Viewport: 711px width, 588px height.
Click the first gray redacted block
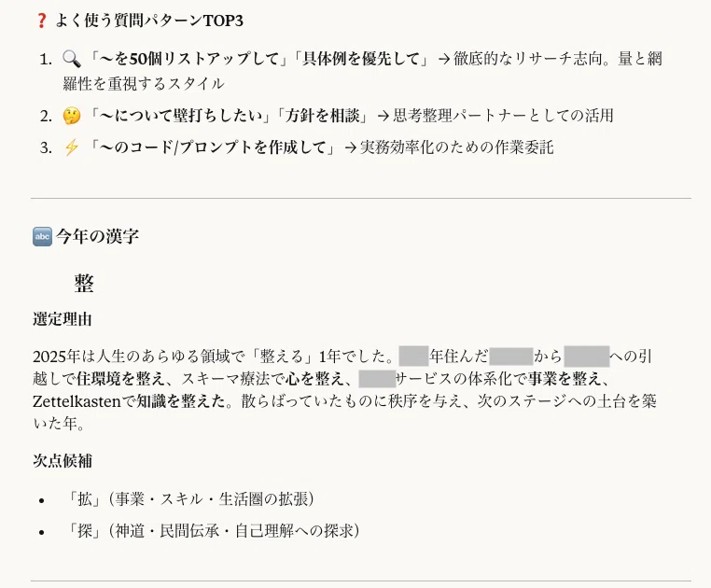(413, 357)
